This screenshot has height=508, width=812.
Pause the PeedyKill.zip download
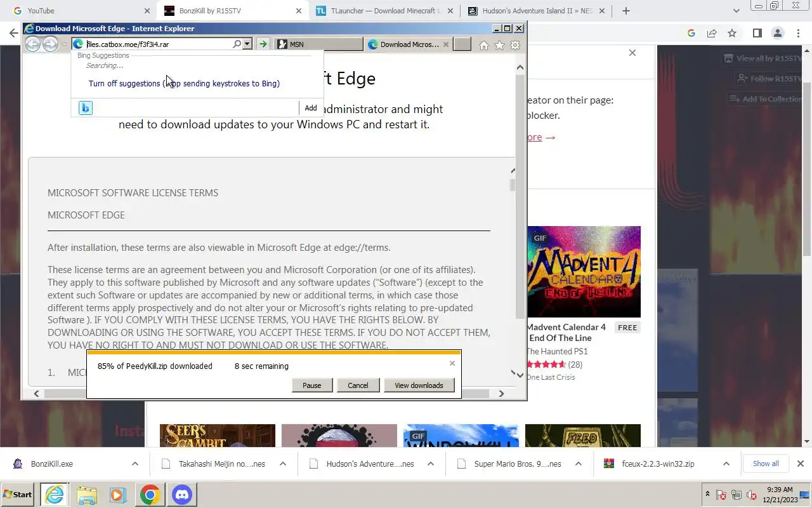pos(312,385)
